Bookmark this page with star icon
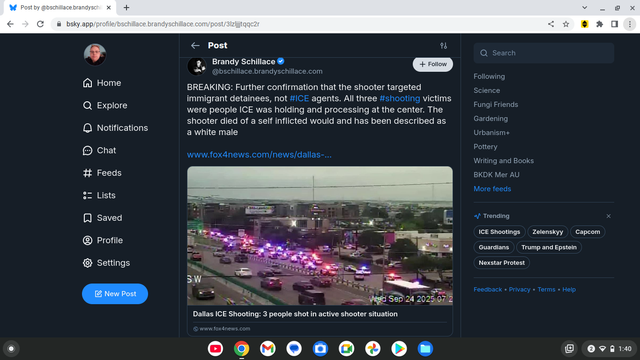This screenshot has height=360, width=640. coord(566,24)
